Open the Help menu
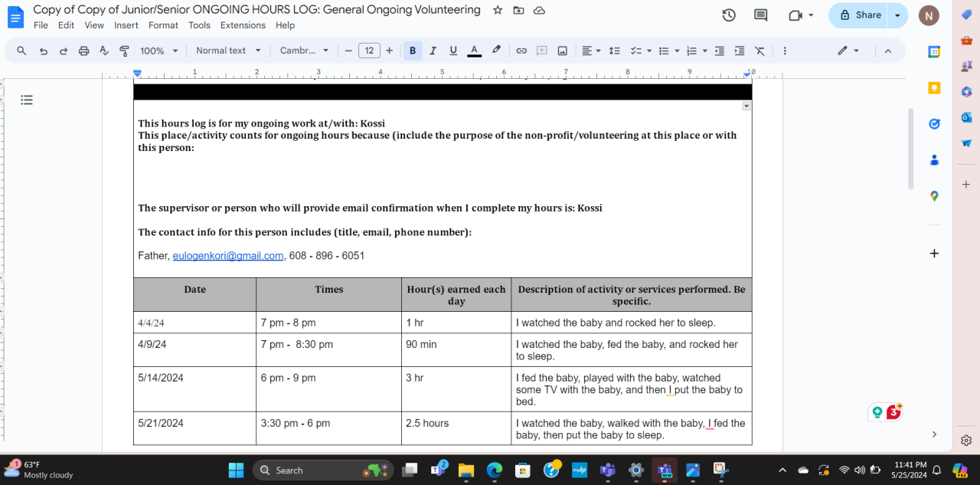 [285, 25]
